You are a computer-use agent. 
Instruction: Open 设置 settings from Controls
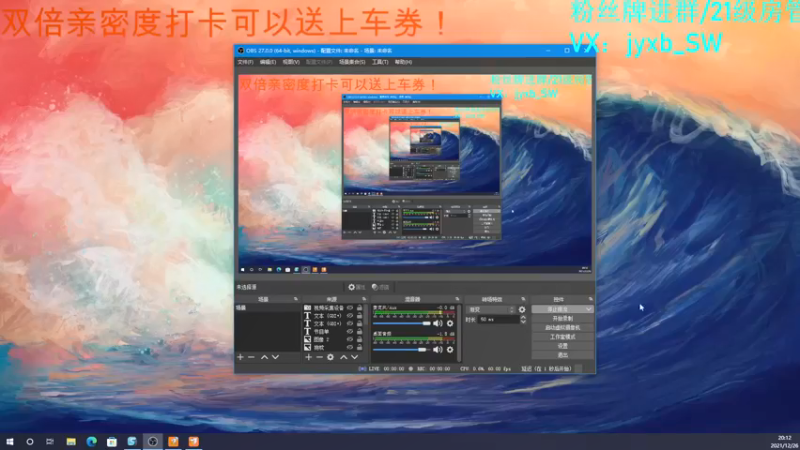point(562,346)
